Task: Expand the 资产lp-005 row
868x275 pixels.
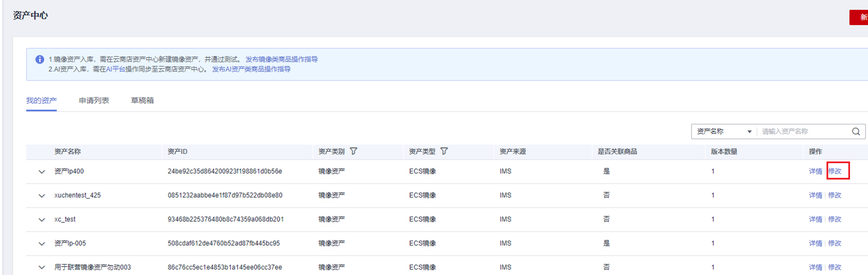Action: pyautogui.click(x=42, y=244)
